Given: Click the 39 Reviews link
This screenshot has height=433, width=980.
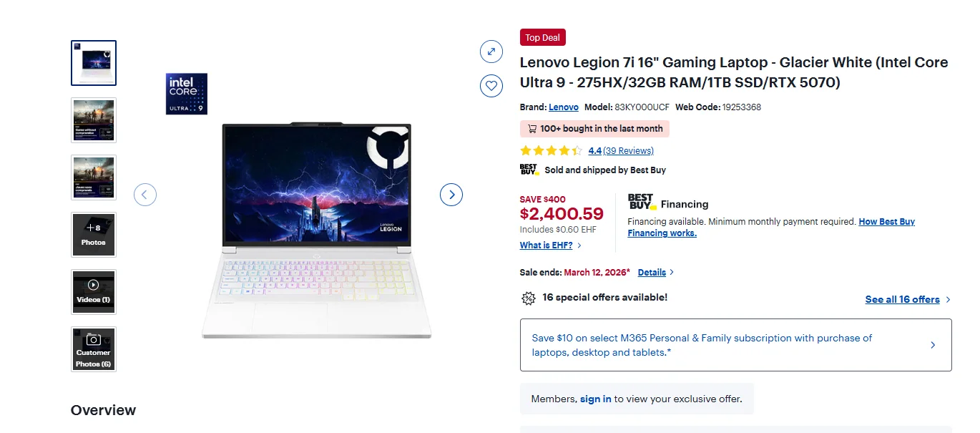Looking at the screenshot, I should 628,151.
